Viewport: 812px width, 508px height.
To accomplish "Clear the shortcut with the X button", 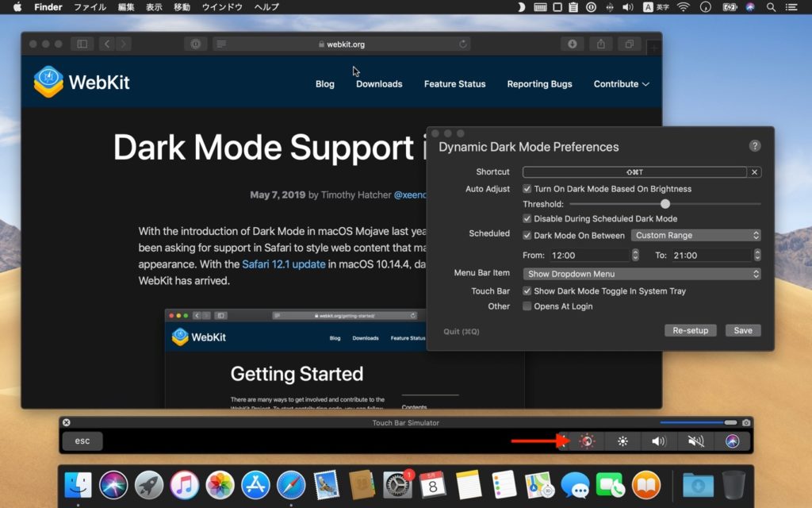I will click(x=755, y=172).
